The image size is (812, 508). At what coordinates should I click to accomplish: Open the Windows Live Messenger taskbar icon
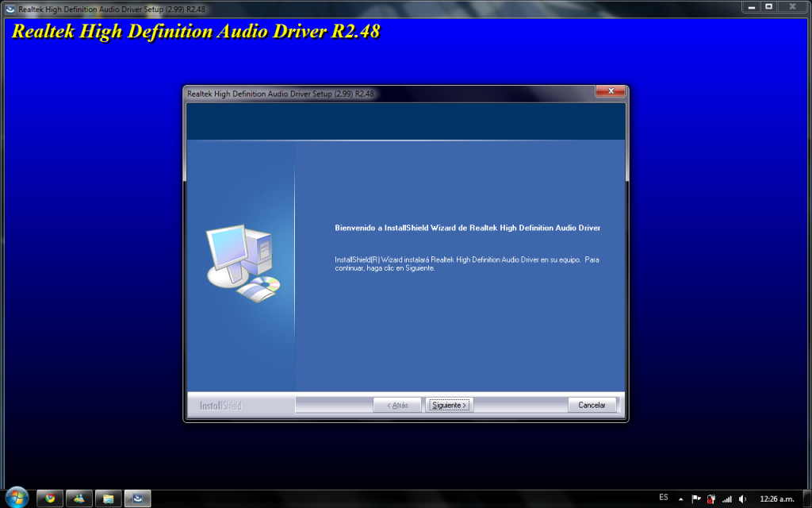point(79,498)
